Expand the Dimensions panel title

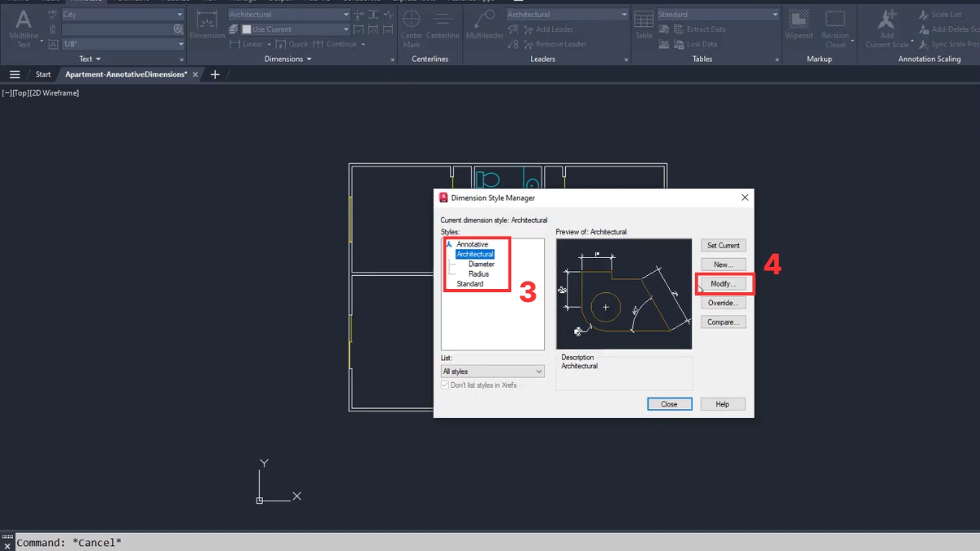coord(287,59)
